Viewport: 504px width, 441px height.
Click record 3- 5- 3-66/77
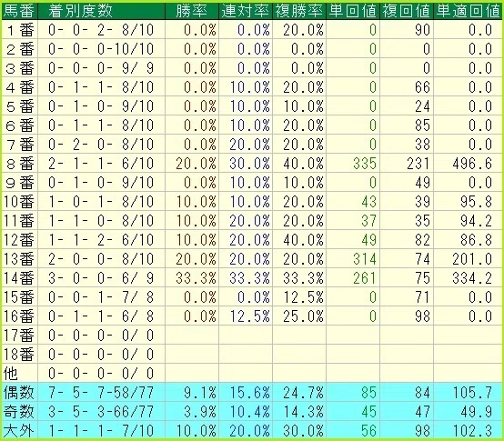(101, 412)
